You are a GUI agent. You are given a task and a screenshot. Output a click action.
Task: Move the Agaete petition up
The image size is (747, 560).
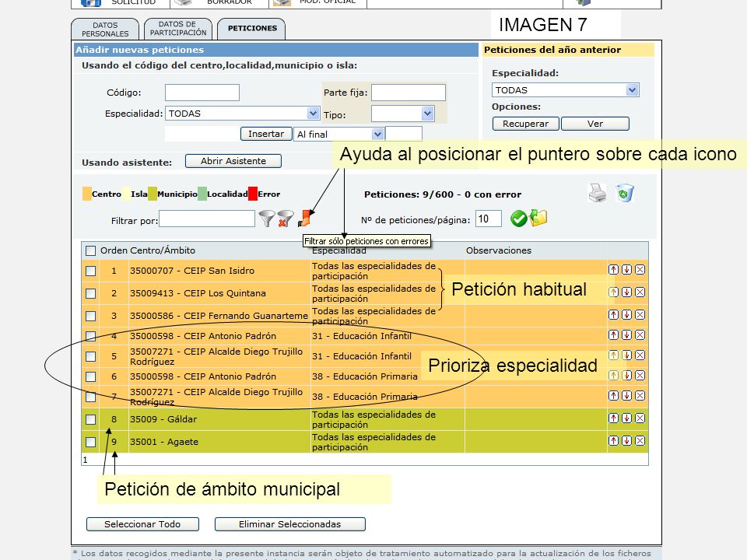pyautogui.click(x=614, y=440)
